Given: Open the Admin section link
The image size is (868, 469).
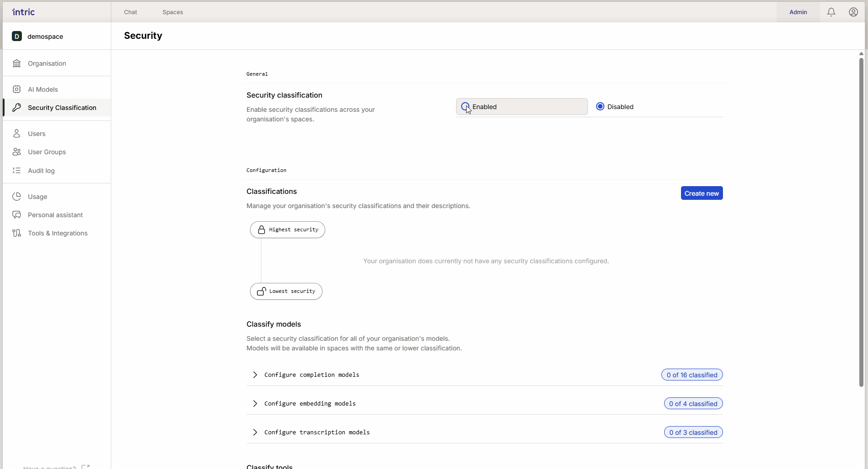Looking at the screenshot, I should point(798,12).
